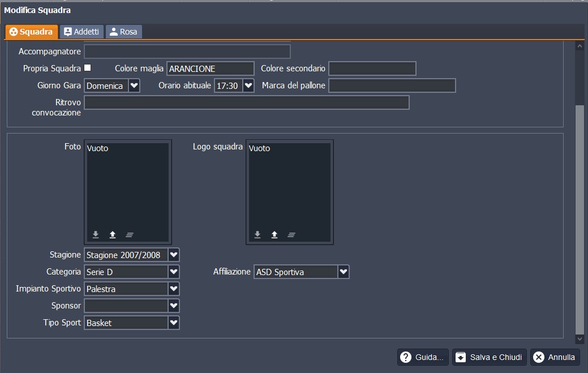
Task: Click the upload icon under Logo squadra
Action: [274, 234]
